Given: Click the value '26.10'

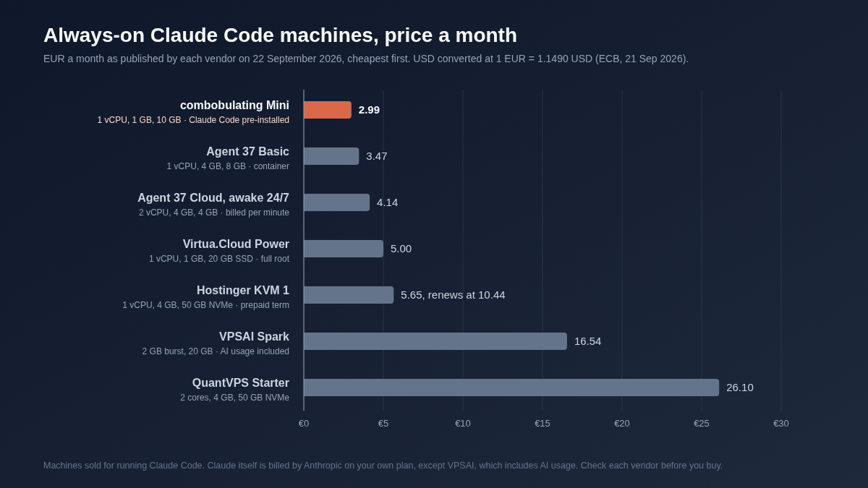Looking at the screenshot, I should pos(740,388).
